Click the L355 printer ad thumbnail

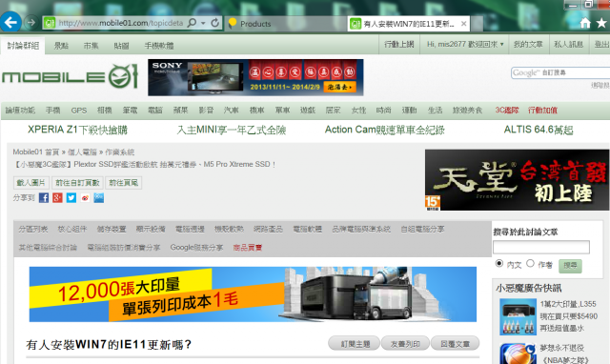(x=518, y=316)
